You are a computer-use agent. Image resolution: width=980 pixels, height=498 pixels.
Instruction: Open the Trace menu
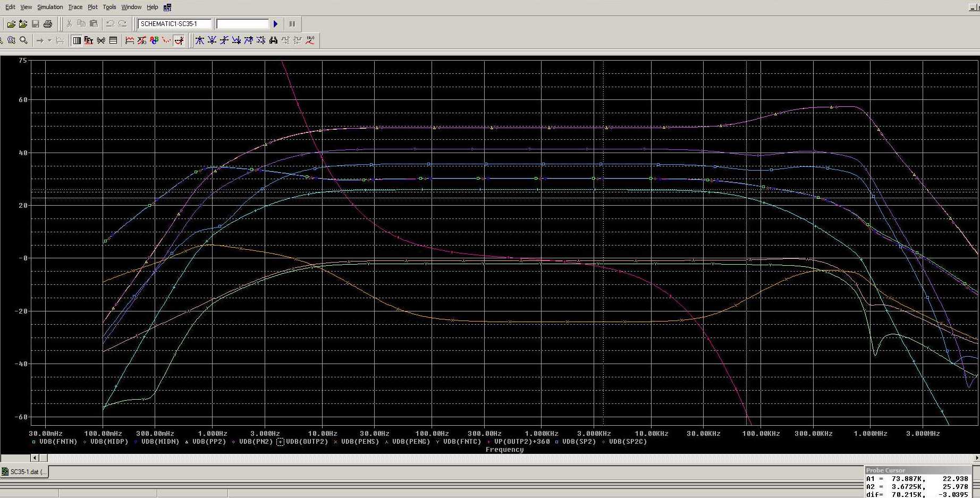(75, 7)
